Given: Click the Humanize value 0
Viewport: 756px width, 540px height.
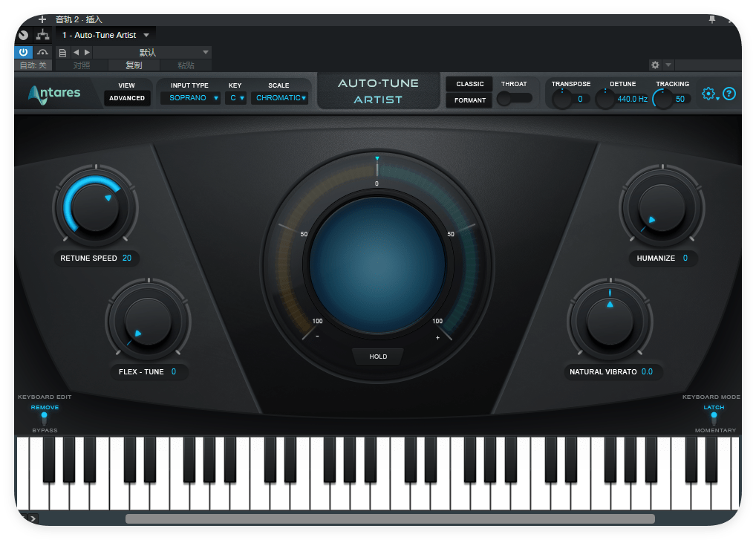Looking at the screenshot, I should (685, 258).
